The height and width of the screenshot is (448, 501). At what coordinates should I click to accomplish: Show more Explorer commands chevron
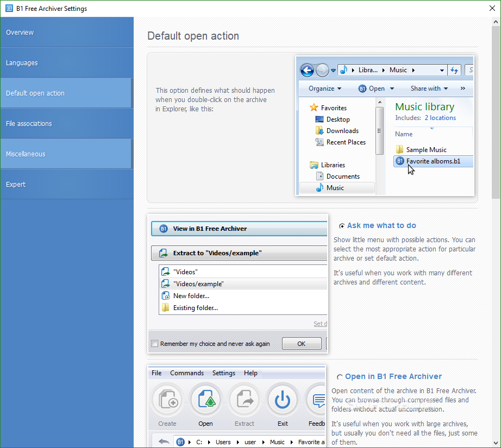462,89
